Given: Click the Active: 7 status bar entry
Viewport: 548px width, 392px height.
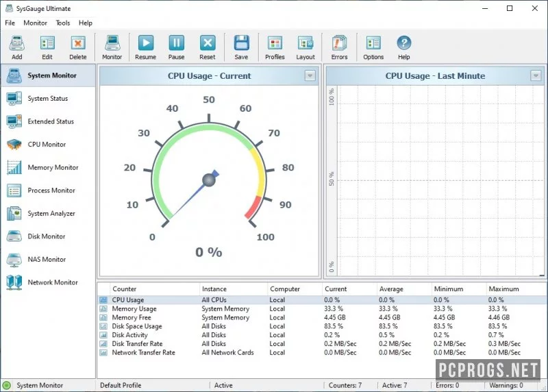Looking at the screenshot, I should [x=395, y=385].
